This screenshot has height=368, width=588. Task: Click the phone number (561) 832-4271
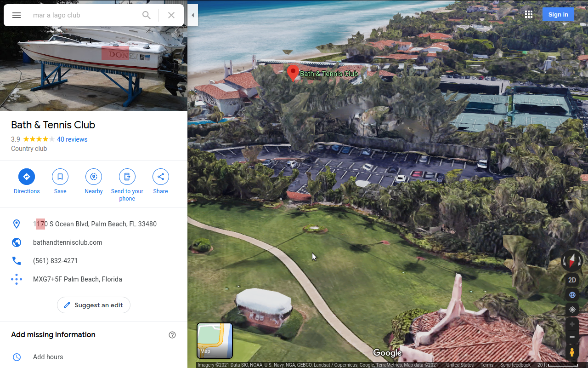click(56, 261)
